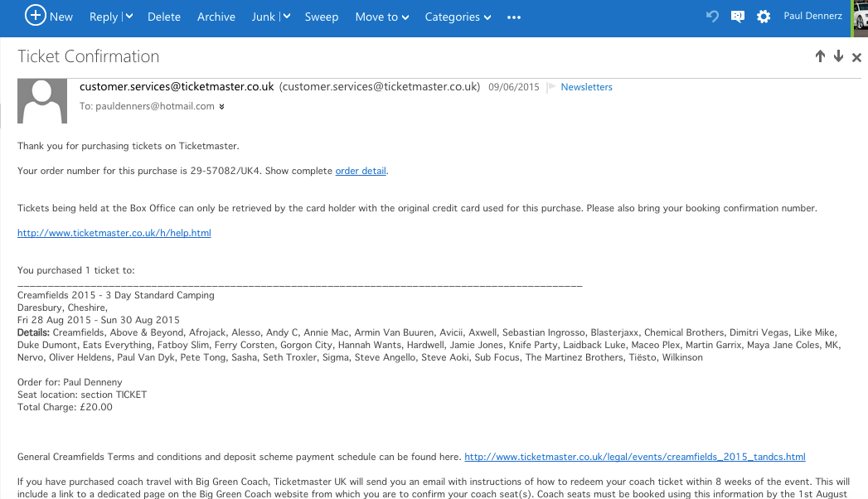The height and width of the screenshot is (499, 868).
Task: Open the settings gear icon
Action: click(x=764, y=17)
